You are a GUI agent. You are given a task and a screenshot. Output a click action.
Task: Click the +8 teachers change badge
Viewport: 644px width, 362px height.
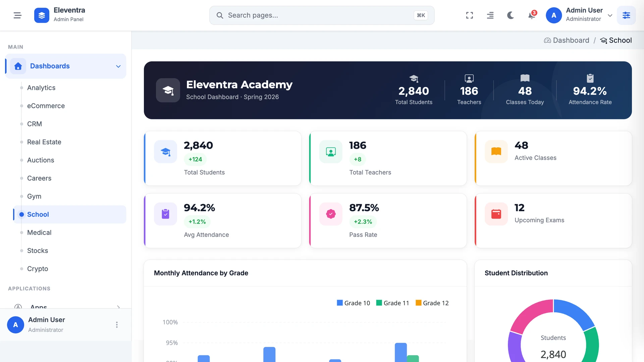coord(358,160)
